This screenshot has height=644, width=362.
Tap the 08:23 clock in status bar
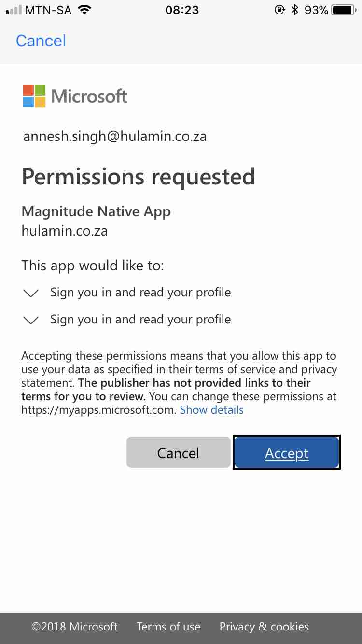point(182,10)
